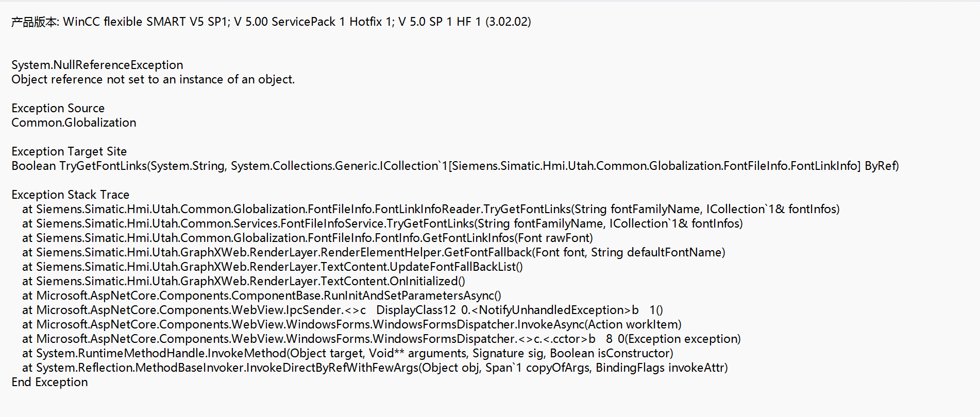
Task: Click the WindowsFormsDispatcher.InvokeAsync stack line
Action: tap(352, 324)
